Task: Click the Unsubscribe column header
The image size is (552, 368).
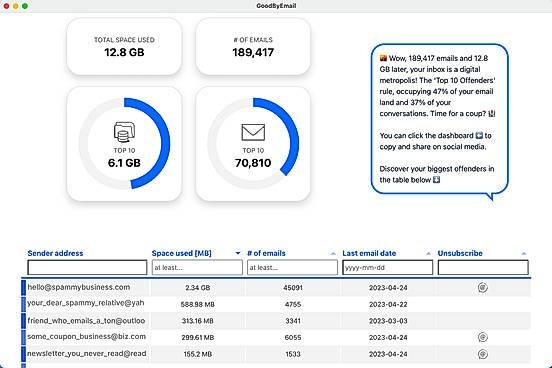Action: 460,253
